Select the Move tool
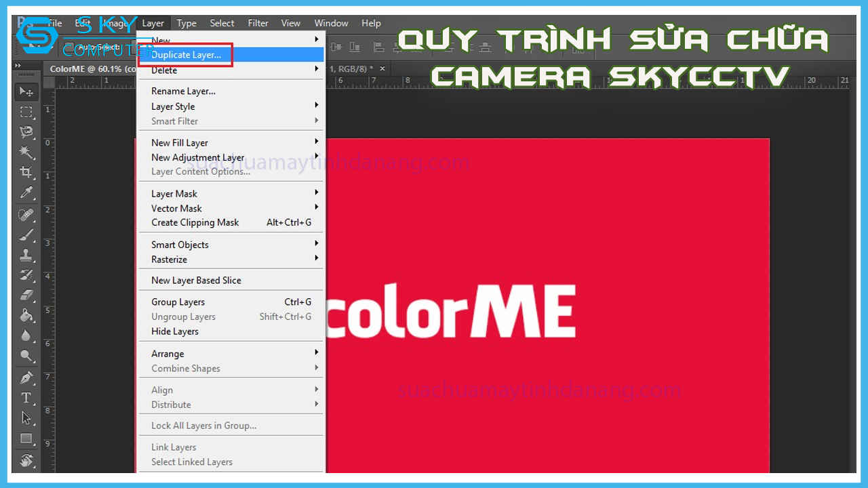This screenshot has height=488, width=868. (x=26, y=91)
